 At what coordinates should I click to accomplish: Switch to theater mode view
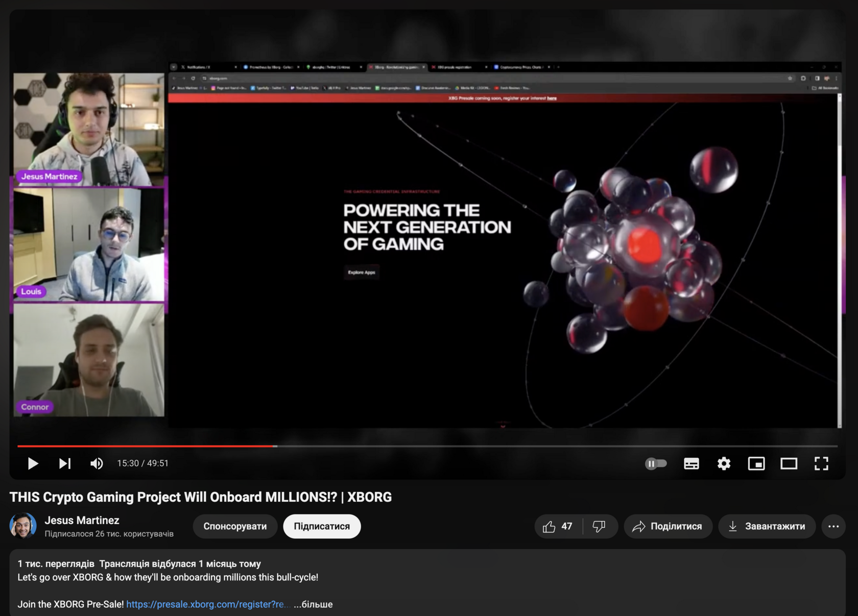pyautogui.click(x=789, y=463)
